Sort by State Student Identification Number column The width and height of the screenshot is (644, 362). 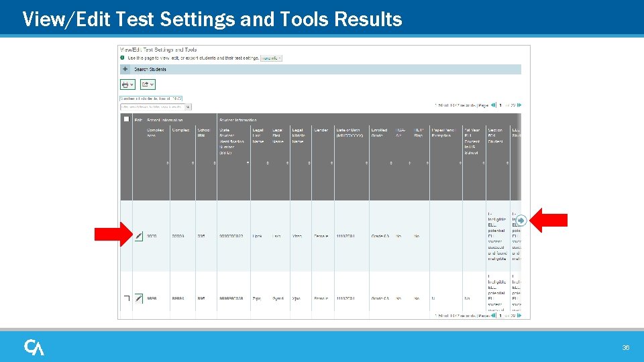[x=248, y=164]
